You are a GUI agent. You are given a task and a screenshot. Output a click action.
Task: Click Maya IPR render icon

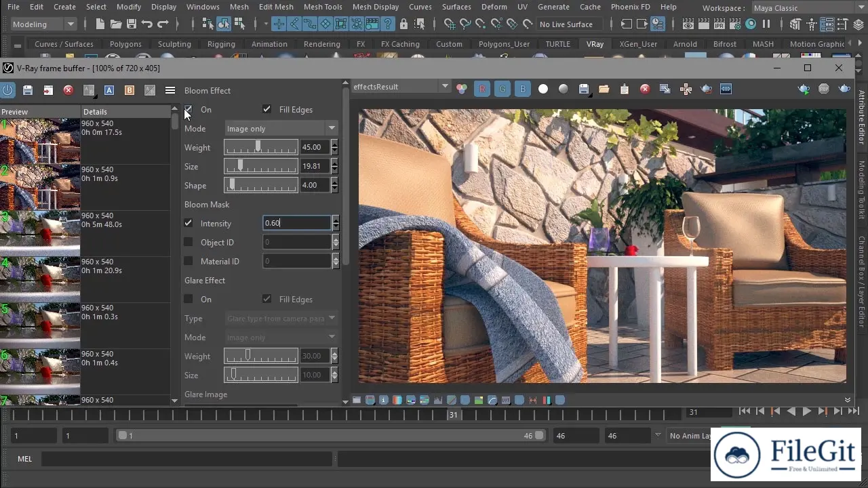719,24
